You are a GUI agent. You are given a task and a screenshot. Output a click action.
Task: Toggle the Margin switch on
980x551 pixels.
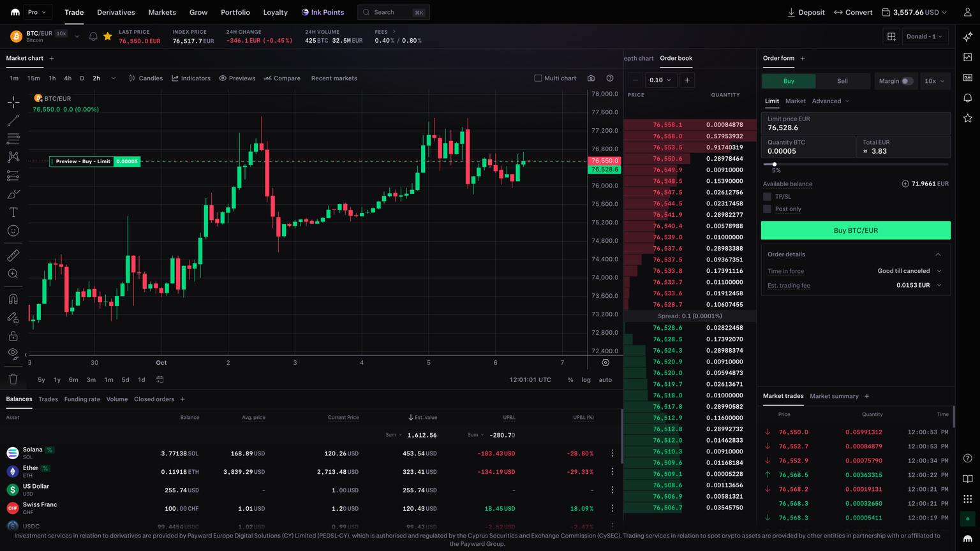[x=907, y=81]
